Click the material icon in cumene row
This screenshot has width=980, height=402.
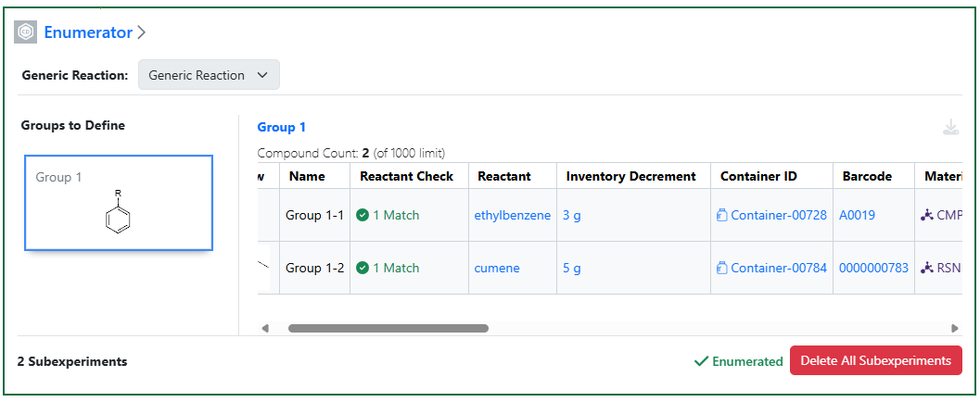[925, 269]
